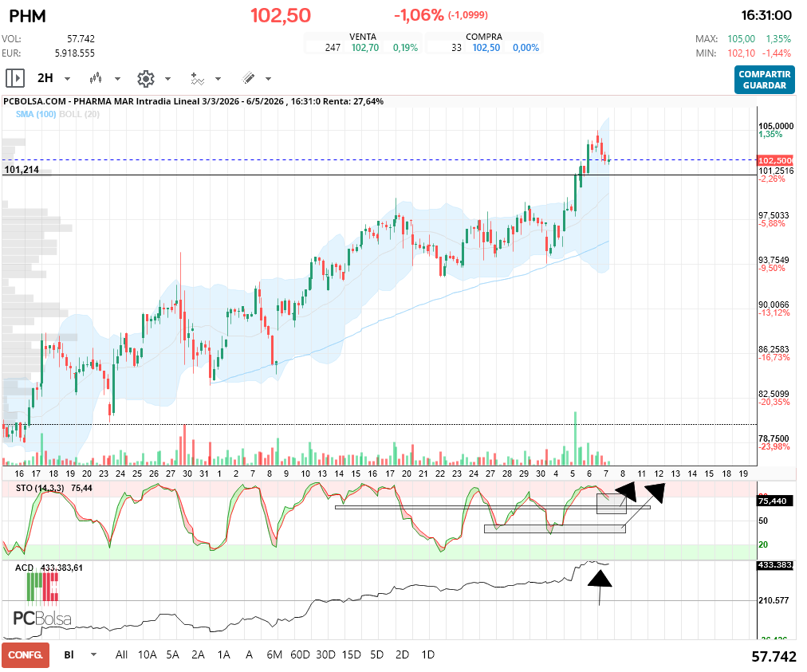Select the 15D range option
The height and width of the screenshot is (672, 807).
(x=352, y=654)
